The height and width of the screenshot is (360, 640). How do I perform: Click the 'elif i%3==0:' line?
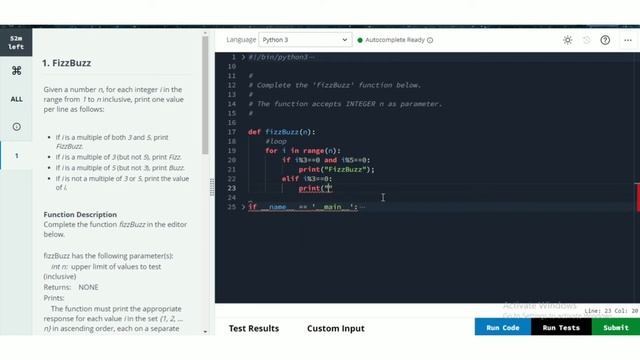point(307,179)
